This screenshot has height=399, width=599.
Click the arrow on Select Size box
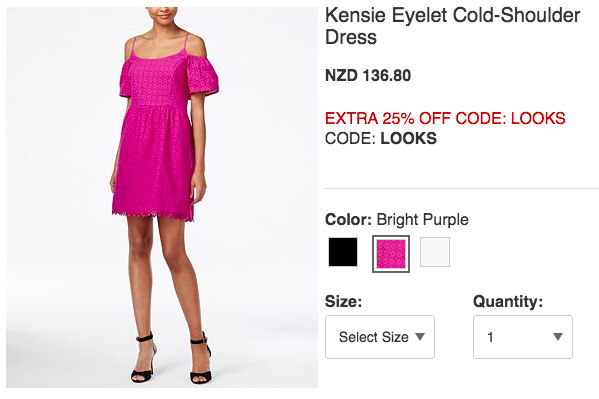point(420,337)
